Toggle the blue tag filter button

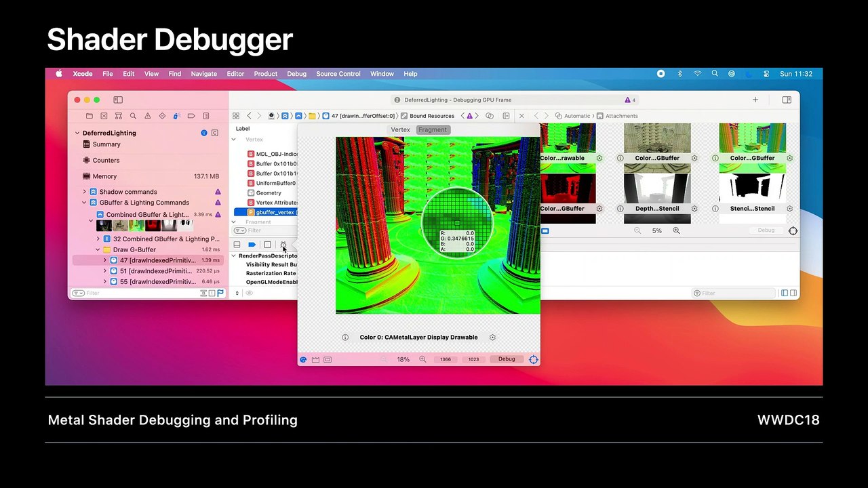tap(252, 245)
